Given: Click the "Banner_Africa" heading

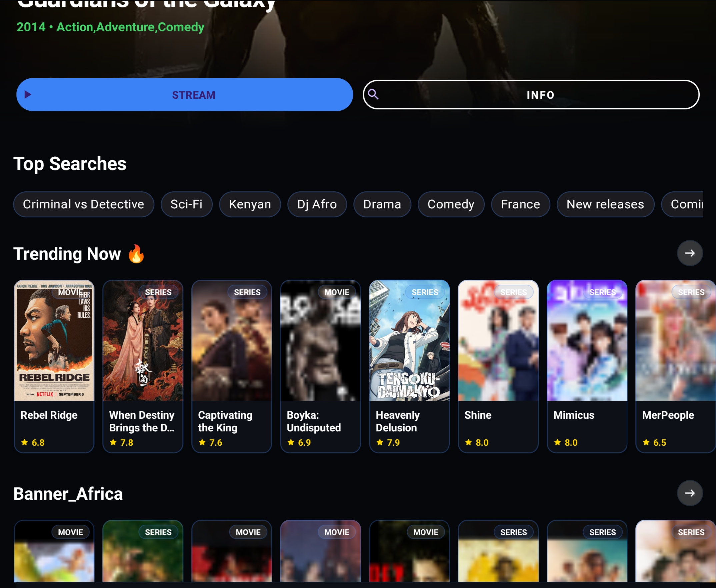Looking at the screenshot, I should tap(68, 494).
